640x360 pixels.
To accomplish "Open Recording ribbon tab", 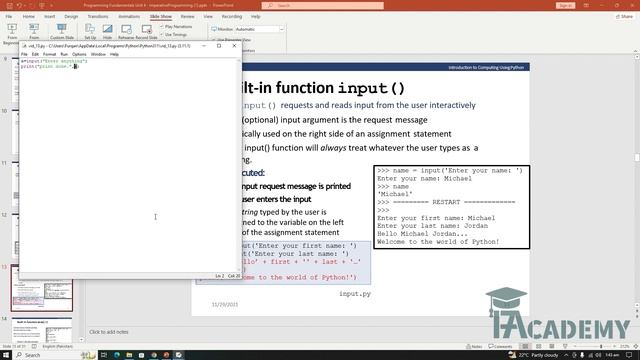I will coord(232,17).
